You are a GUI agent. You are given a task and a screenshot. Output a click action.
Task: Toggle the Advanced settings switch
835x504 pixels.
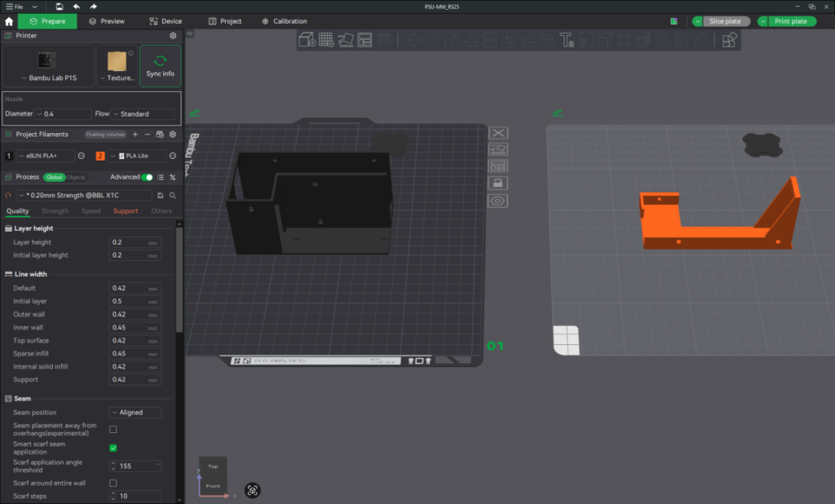tap(148, 177)
